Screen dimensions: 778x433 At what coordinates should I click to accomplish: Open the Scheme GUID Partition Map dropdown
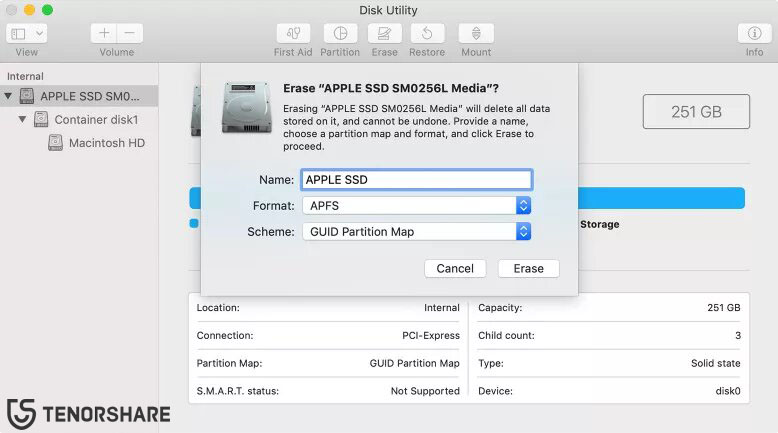coord(417,231)
